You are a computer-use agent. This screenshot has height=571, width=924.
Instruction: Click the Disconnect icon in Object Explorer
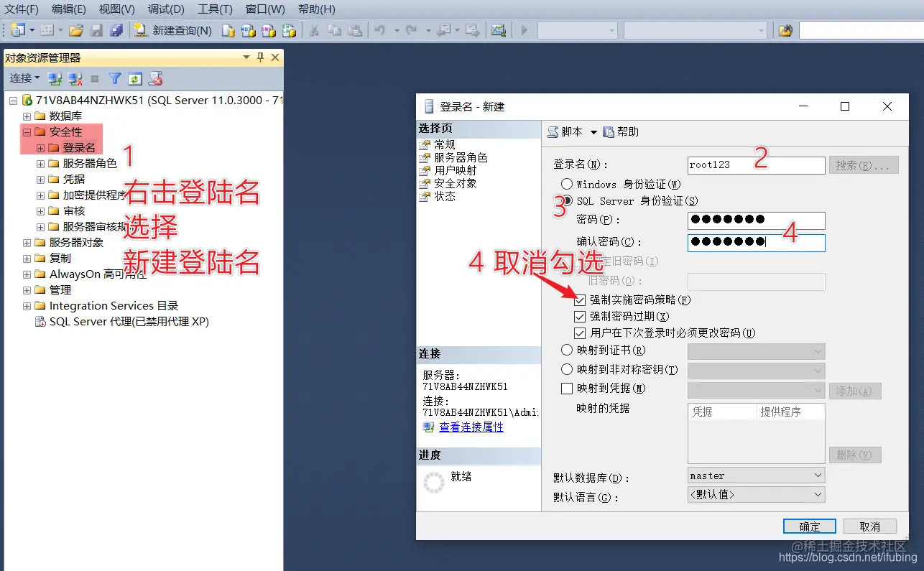tap(75, 78)
